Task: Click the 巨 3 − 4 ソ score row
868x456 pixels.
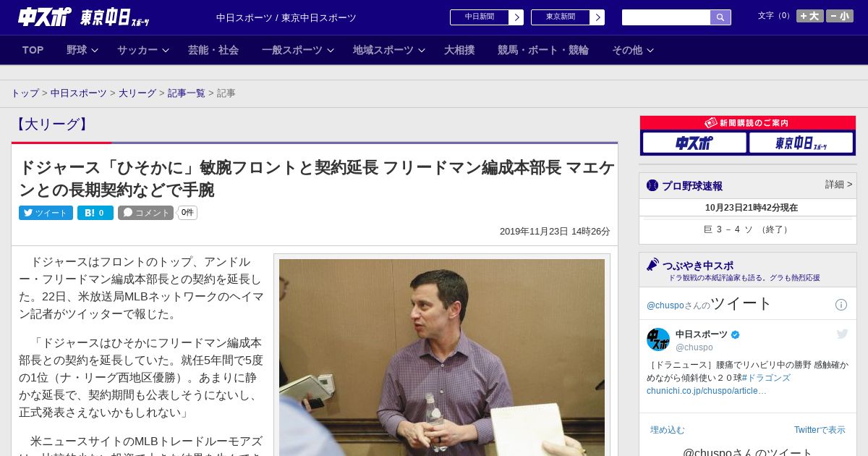Action: coord(747,229)
